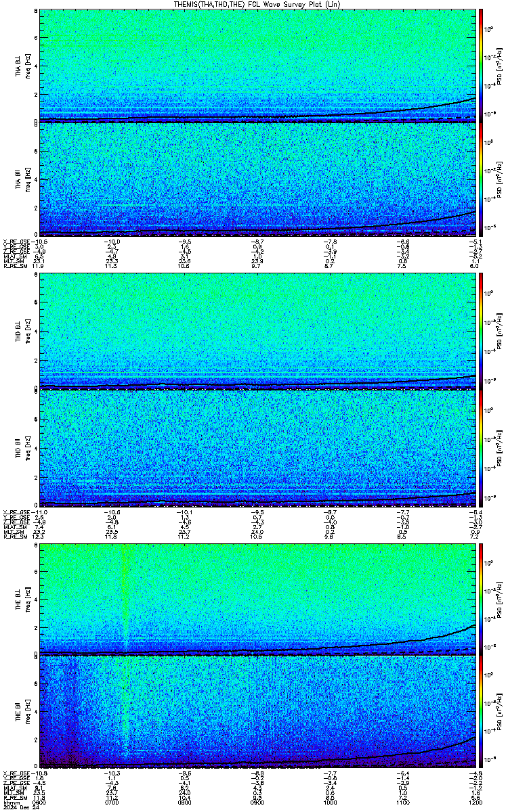Click the THA B-parallel color bar
The image size is (508, 812).
click(x=481, y=179)
